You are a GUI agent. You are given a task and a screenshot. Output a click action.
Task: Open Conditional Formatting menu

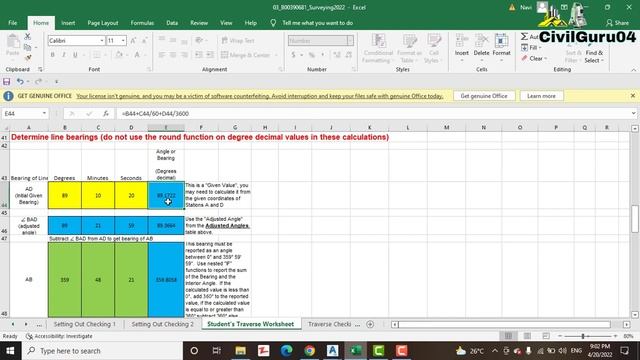(378, 49)
